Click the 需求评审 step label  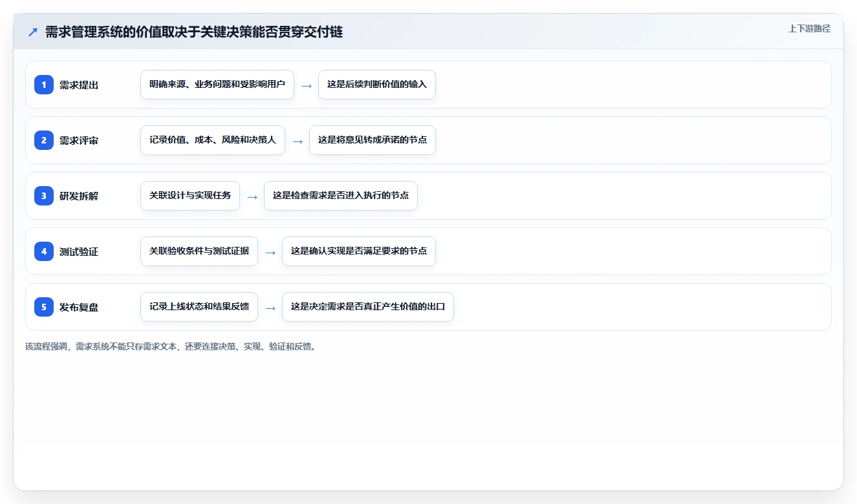tap(79, 140)
